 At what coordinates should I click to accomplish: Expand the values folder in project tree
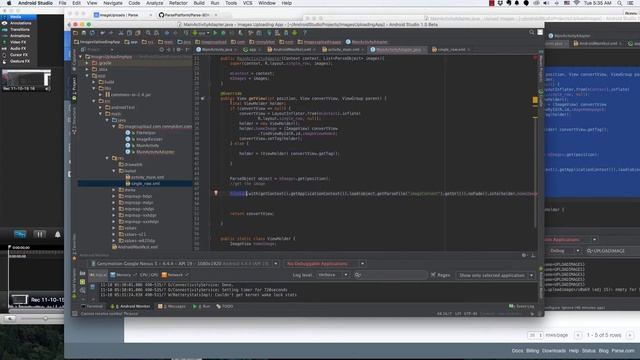coord(114,228)
